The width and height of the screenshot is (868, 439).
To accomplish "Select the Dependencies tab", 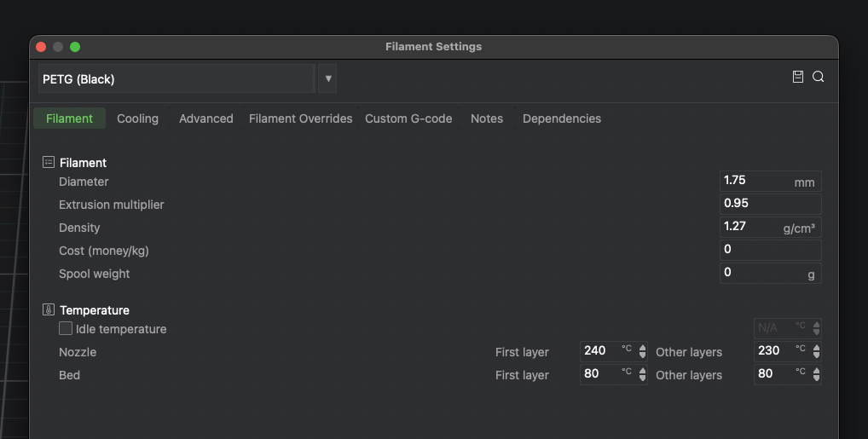I will 562,118.
